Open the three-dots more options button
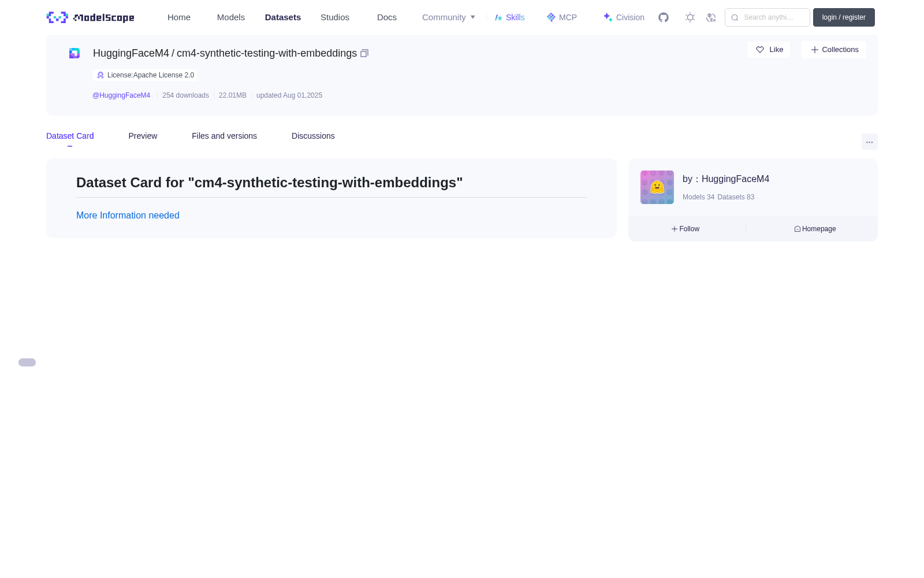 [870, 142]
